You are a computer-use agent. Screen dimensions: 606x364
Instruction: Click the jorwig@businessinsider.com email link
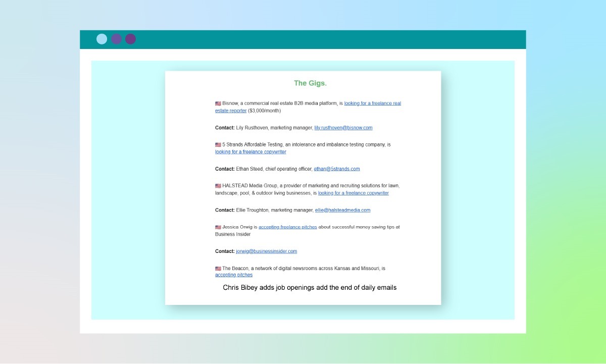[267, 251]
